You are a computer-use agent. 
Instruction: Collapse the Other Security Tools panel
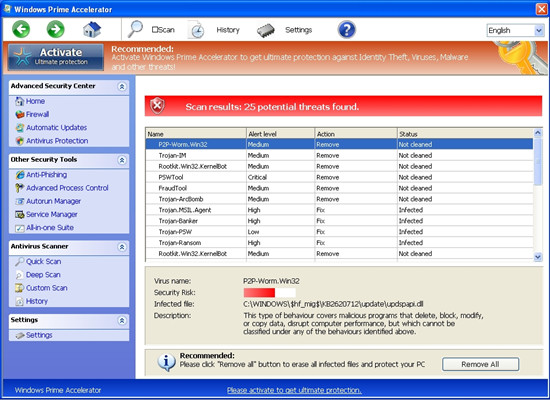point(122,160)
